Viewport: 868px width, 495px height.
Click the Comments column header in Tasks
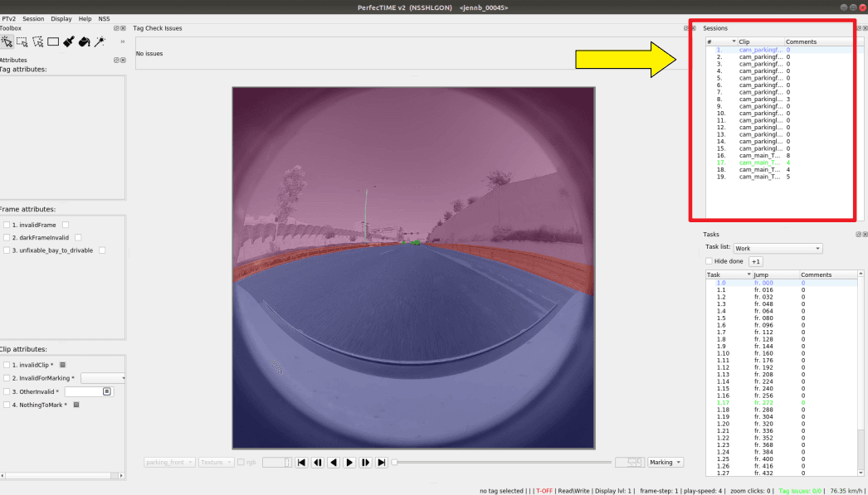pos(829,275)
